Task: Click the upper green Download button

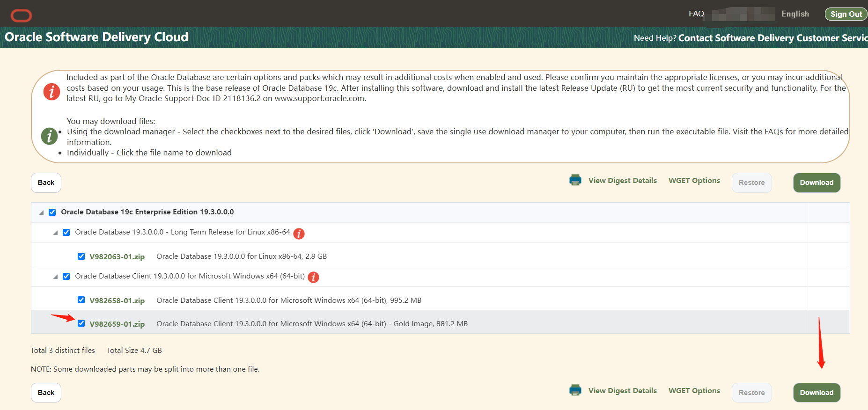Action: pyautogui.click(x=817, y=183)
